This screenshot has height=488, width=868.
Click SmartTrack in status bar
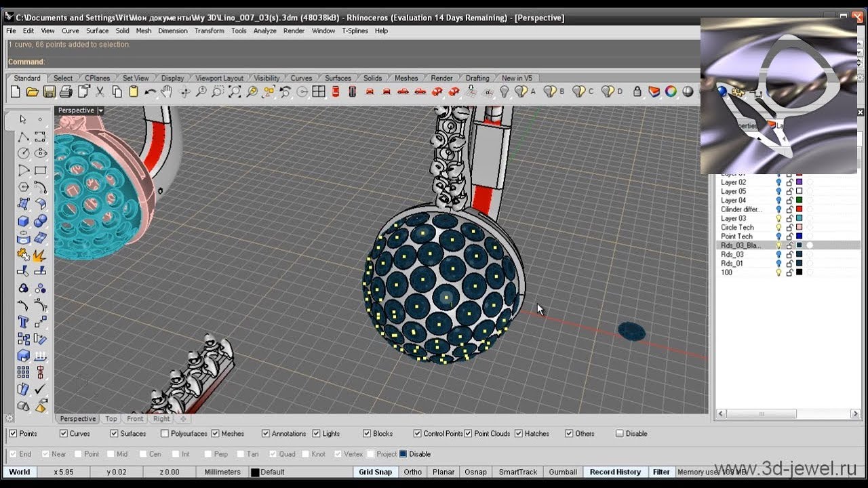[x=518, y=472]
